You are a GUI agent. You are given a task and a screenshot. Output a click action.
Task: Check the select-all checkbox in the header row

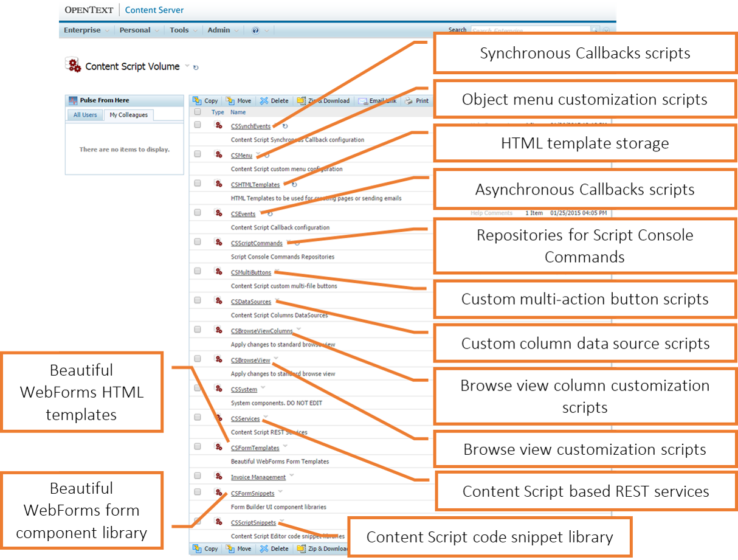click(x=198, y=112)
